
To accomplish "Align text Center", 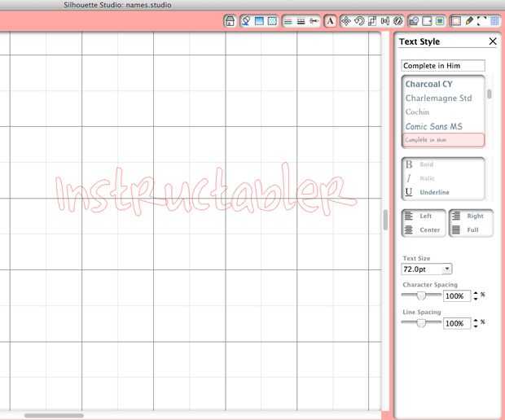I will (x=424, y=230).
